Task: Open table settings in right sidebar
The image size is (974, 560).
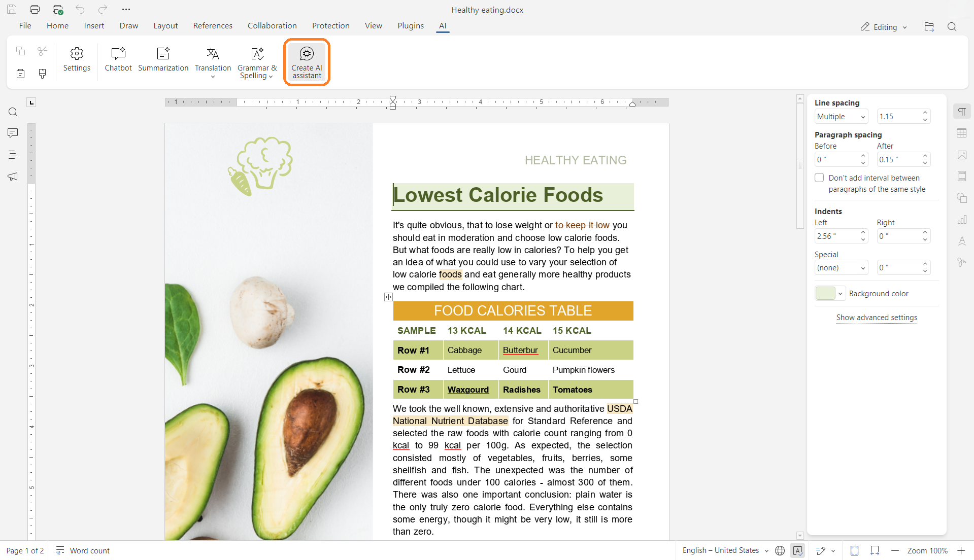Action: click(961, 133)
